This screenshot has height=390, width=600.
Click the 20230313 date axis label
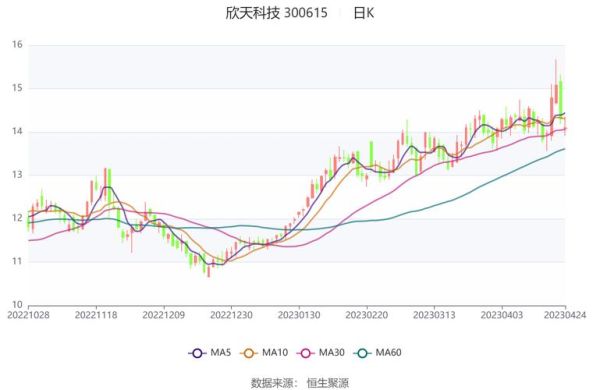(434, 315)
